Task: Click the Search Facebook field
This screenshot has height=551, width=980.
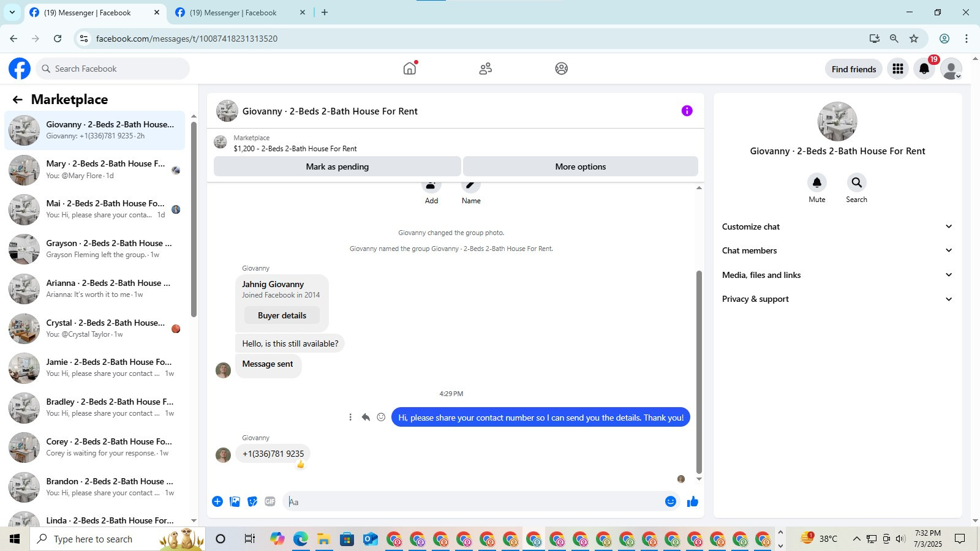Action: click(x=113, y=69)
